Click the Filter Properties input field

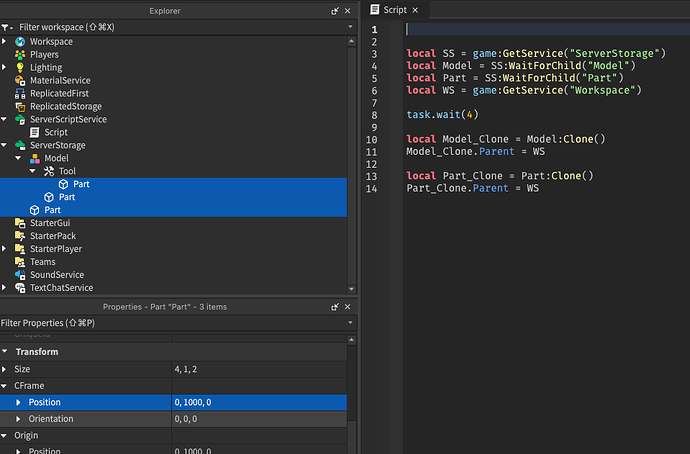(173, 323)
